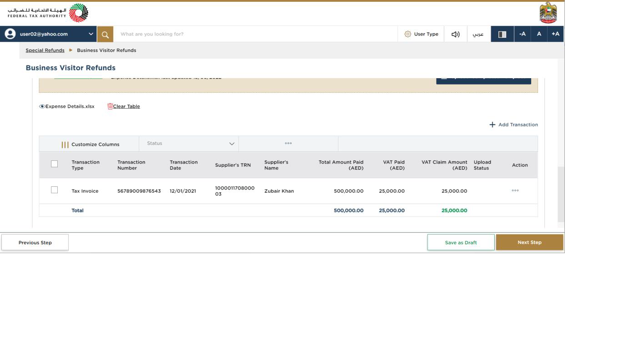
Task: Select transaction number 56789009876543
Action: coord(139,191)
